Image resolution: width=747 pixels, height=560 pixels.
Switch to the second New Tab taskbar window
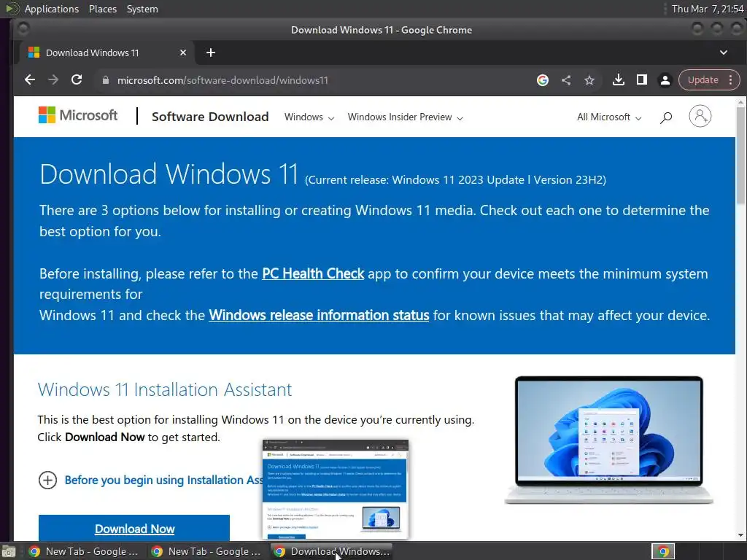206,551
